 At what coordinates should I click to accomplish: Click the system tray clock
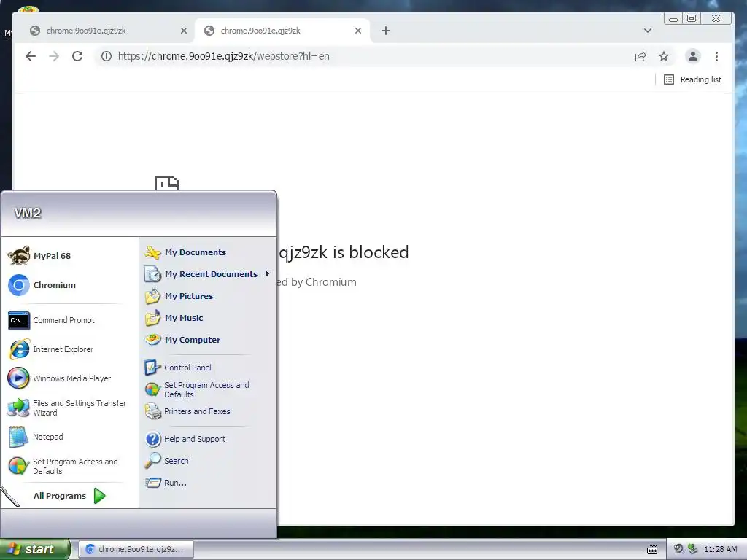point(720,549)
